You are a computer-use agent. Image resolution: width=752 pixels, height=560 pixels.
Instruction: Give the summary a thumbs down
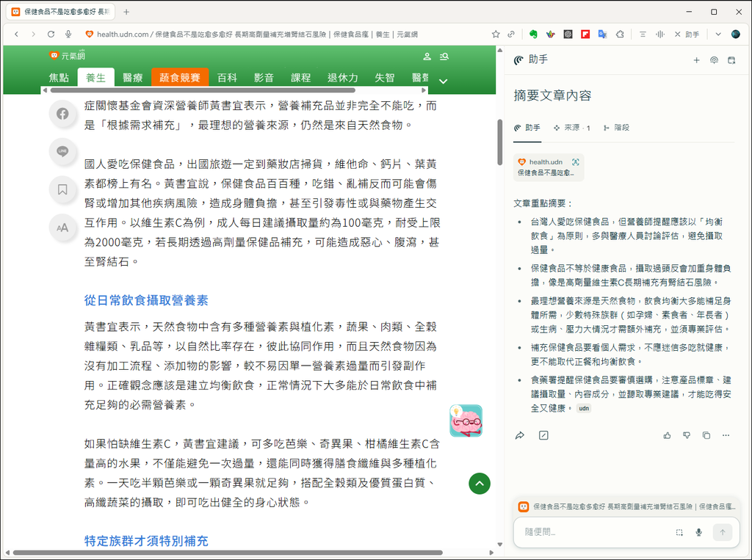tap(687, 435)
